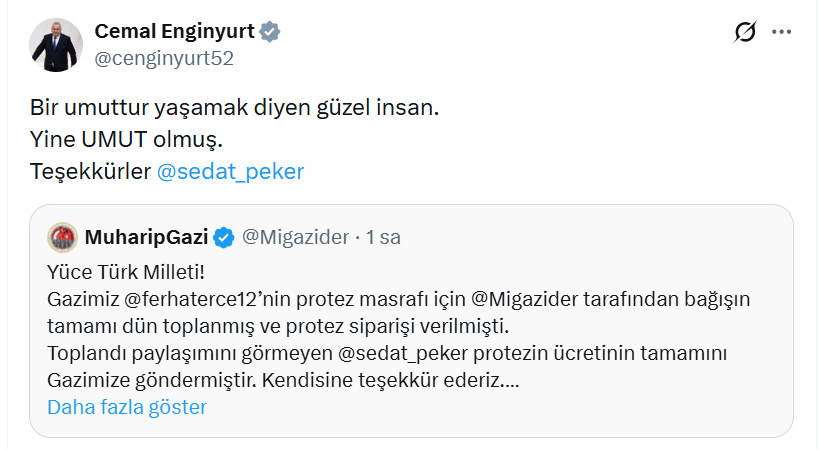Click the "Bir umuttur yaşamak" tweet text
The height and width of the screenshot is (449, 819).
(232, 107)
